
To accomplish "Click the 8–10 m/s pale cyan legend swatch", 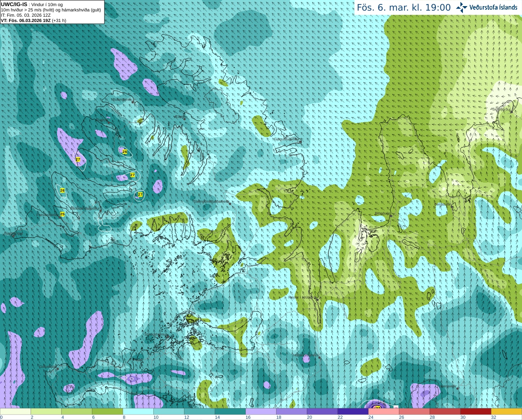I will pos(138,411).
